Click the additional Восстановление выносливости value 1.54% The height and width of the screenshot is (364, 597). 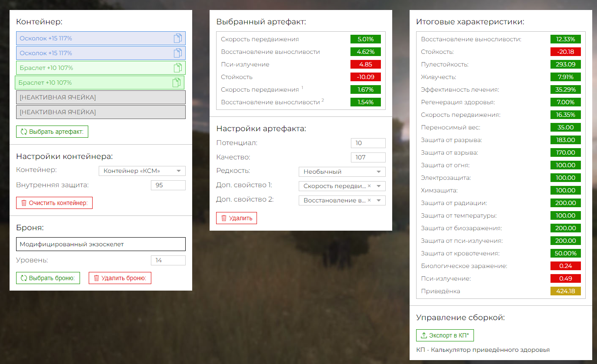tap(366, 102)
